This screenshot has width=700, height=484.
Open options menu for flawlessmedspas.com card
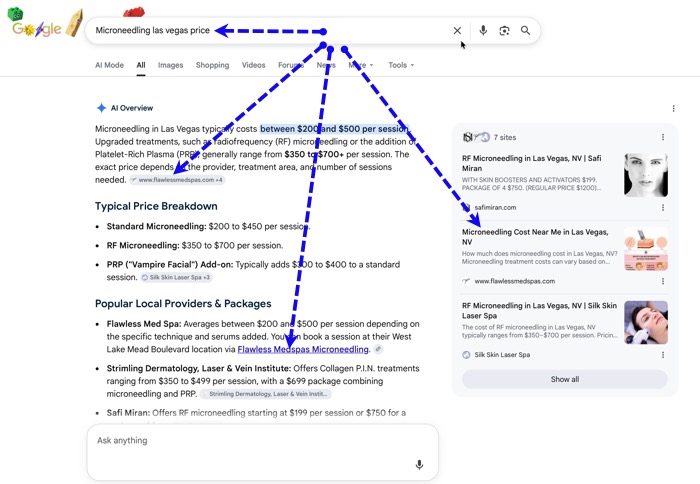point(663,281)
